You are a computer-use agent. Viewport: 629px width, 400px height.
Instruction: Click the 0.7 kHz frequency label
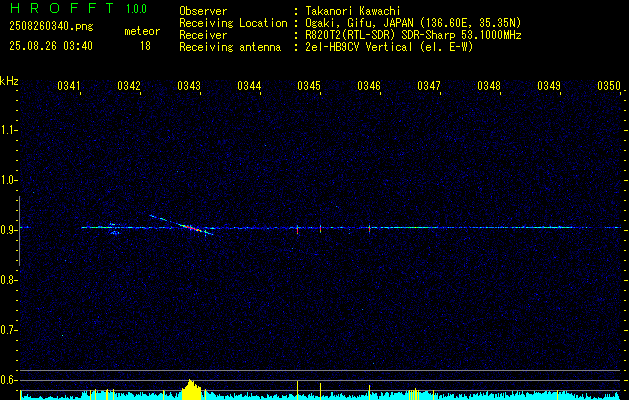[x=8, y=330]
